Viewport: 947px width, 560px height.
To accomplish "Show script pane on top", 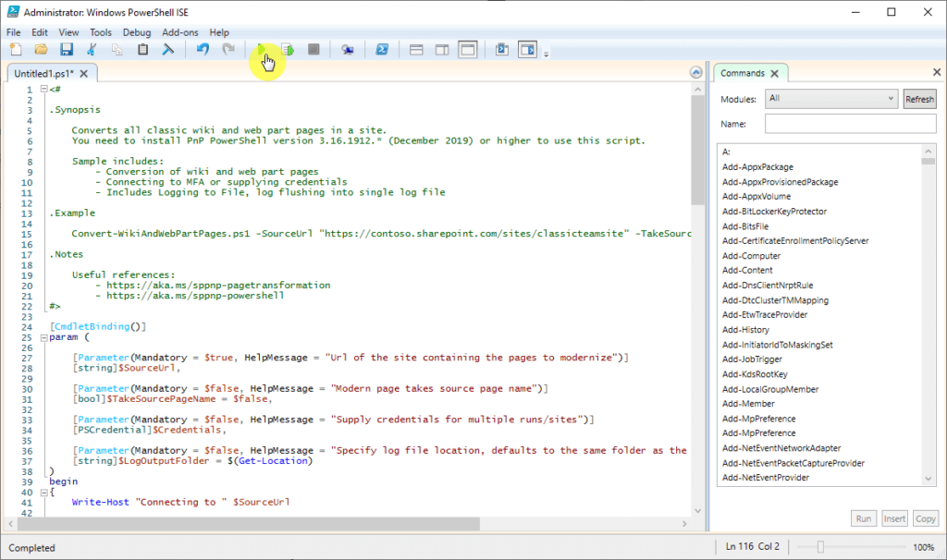I will point(416,50).
